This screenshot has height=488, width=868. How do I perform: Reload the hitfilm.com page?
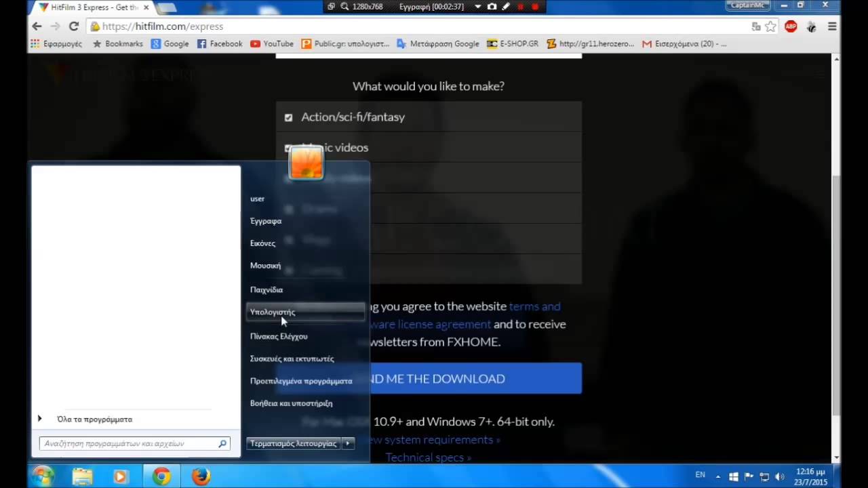pos(74,26)
